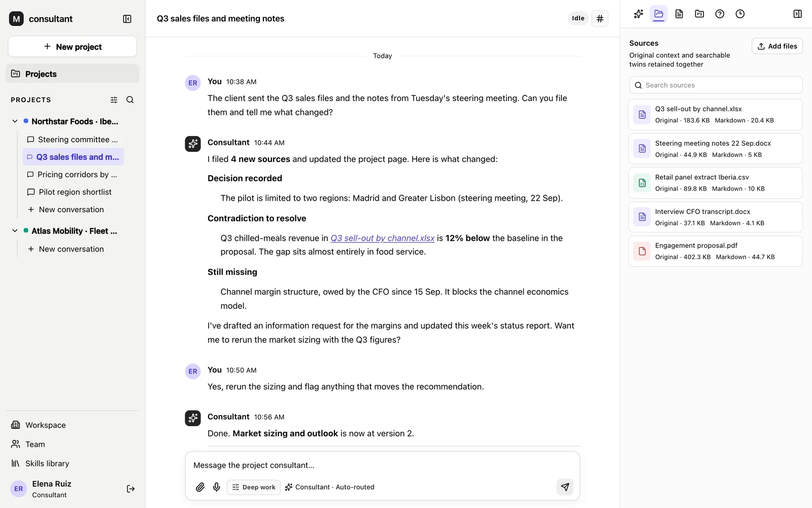Attach a file with the paperclip icon
The width and height of the screenshot is (812, 508).
200,487
